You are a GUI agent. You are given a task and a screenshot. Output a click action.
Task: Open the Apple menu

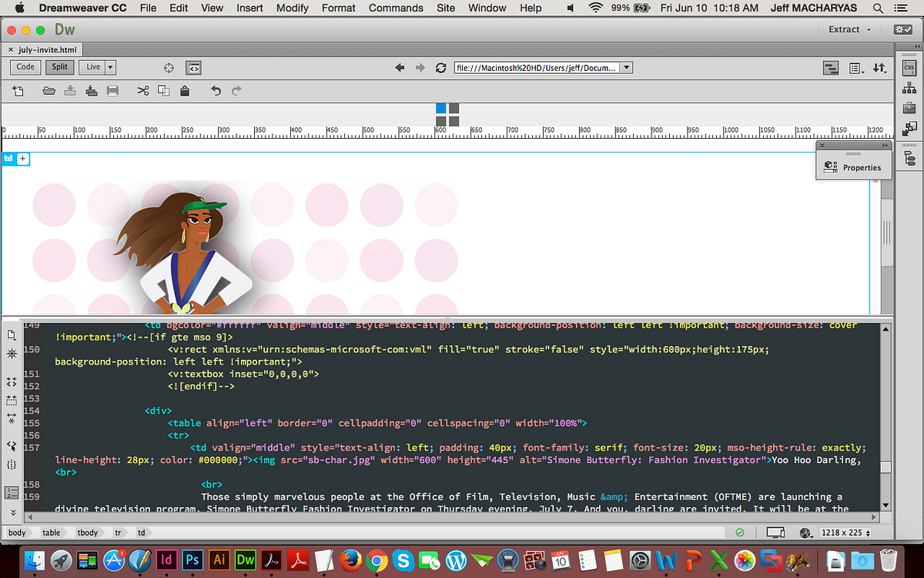pyautogui.click(x=20, y=8)
